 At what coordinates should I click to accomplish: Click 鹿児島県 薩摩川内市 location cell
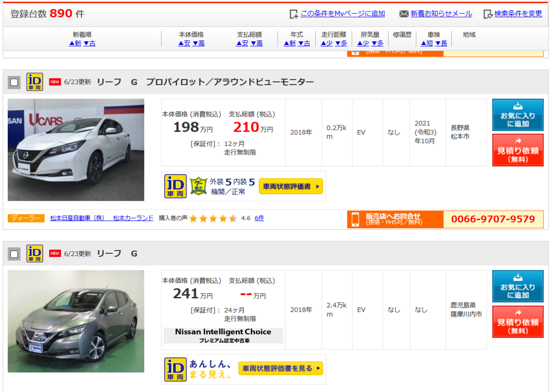(x=466, y=310)
